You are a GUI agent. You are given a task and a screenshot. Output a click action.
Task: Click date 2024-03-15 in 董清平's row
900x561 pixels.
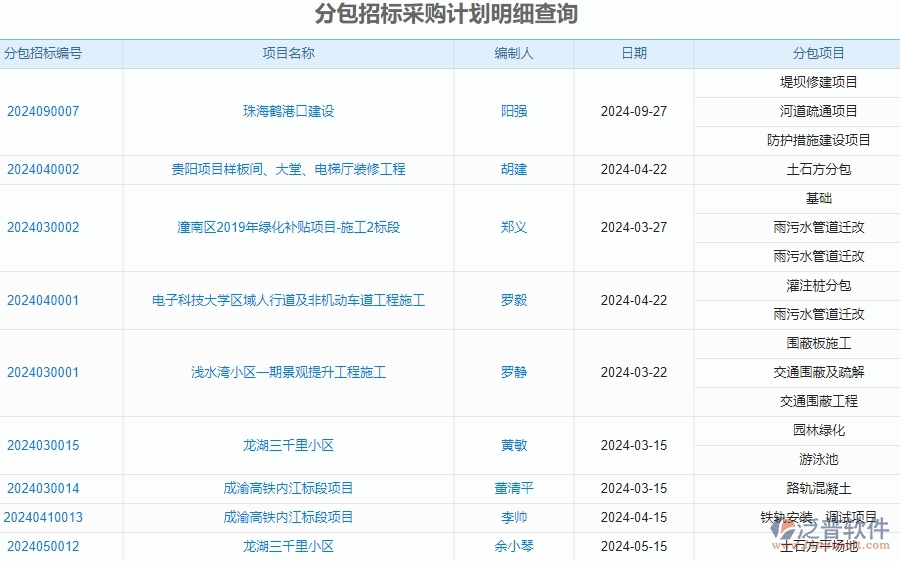(634, 489)
